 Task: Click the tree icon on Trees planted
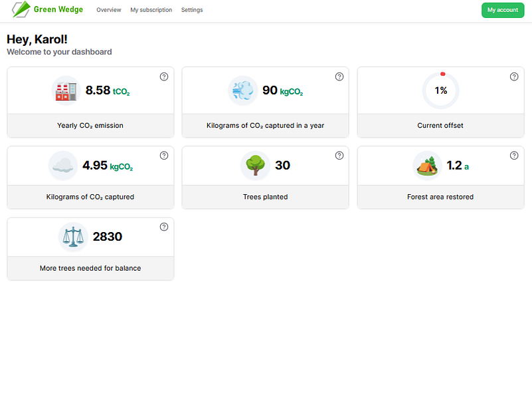[x=255, y=166]
